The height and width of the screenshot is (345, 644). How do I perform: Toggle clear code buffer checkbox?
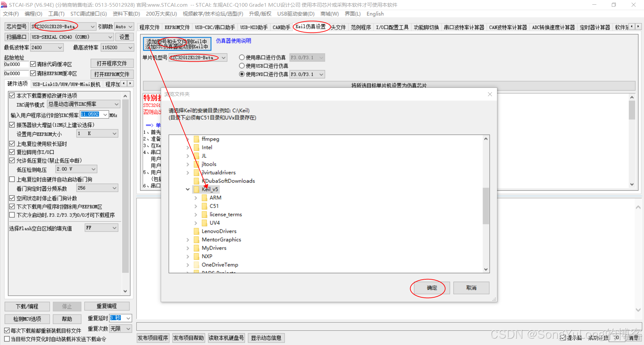pos(33,64)
